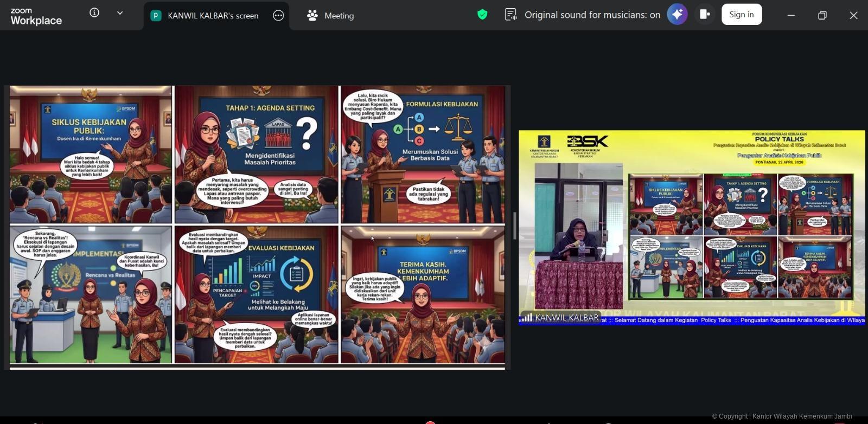Click the meeting information icon
Viewport: 868px width, 424px height.
click(x=94, y=12)
